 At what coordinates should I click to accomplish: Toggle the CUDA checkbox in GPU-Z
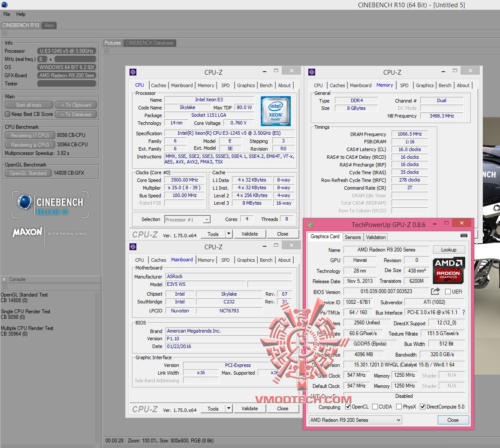(x=375, y=406)
